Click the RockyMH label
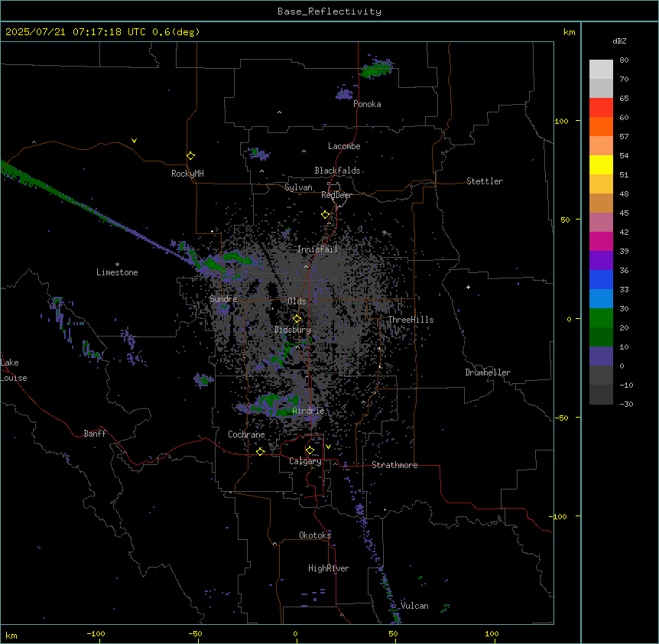 click(187, 174)
